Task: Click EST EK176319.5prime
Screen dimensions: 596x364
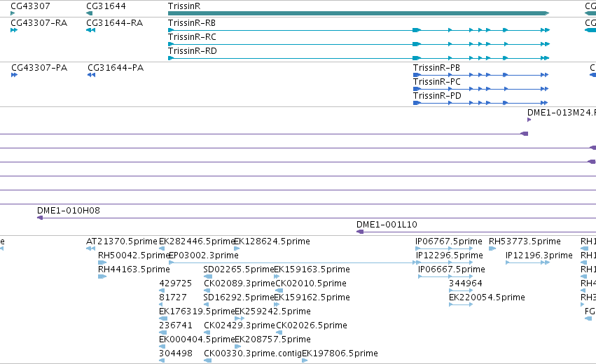Action: point(197,311)
